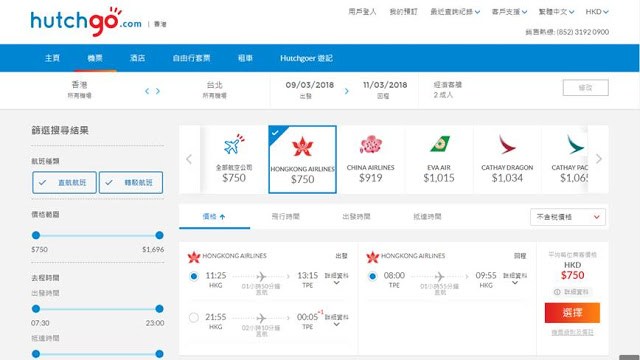The image size is (640, 360).
Task: Select the EVA Air $1,015 card
Action: [x=439, y=159]
